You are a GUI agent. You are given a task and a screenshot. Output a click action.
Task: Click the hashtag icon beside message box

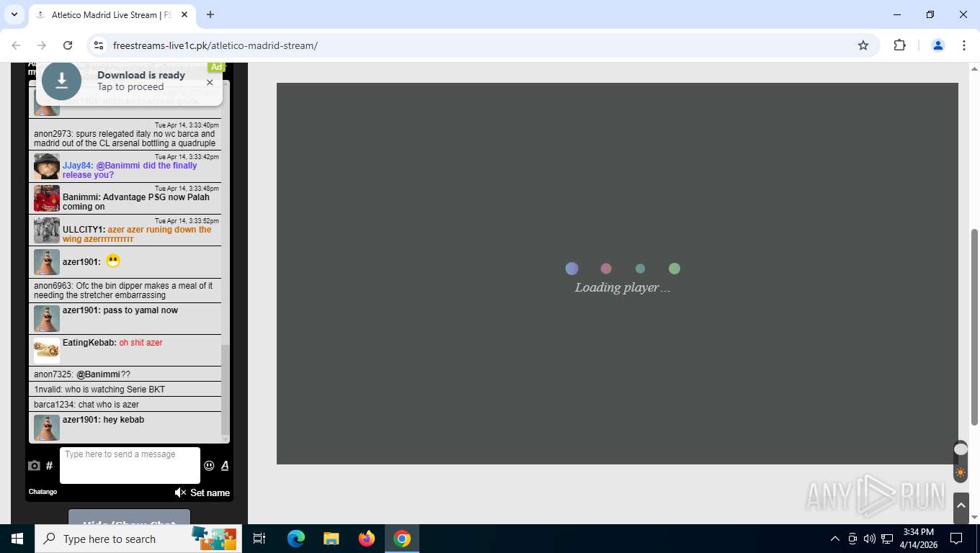tap(49, 466)
